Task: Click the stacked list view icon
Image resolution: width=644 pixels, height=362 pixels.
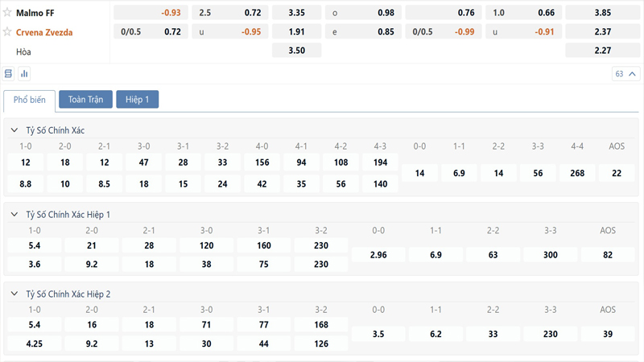Action: (9, 74)
